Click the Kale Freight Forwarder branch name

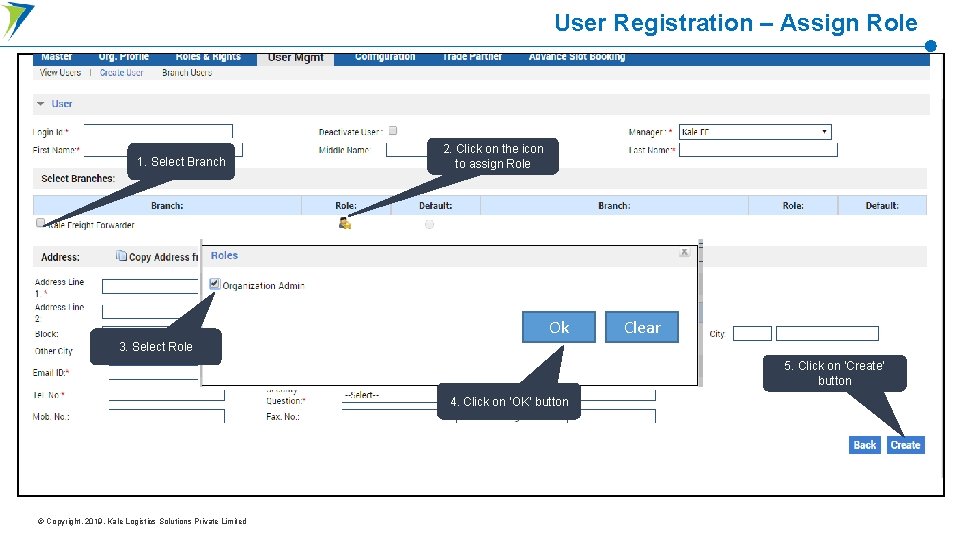(x=91, y=225)
